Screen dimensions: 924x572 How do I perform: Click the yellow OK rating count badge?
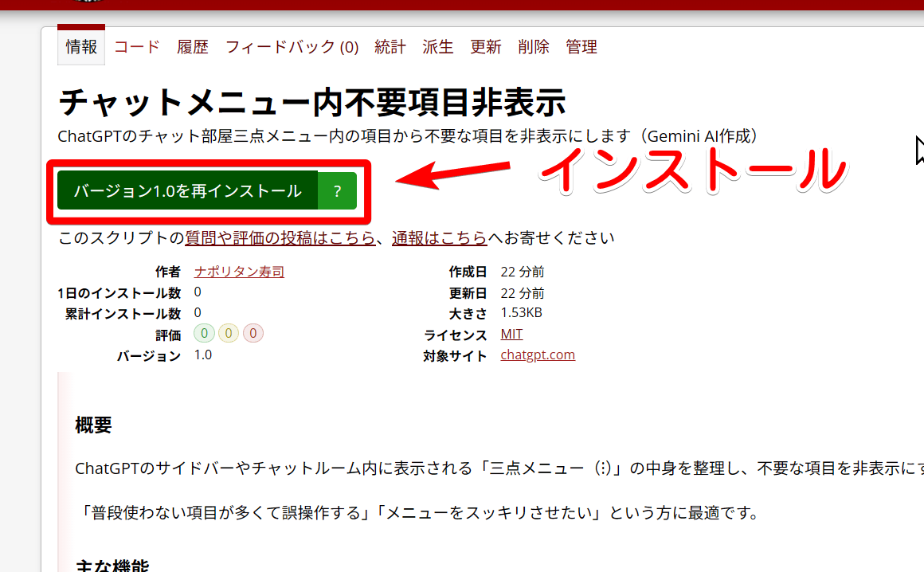click(229, 334)
